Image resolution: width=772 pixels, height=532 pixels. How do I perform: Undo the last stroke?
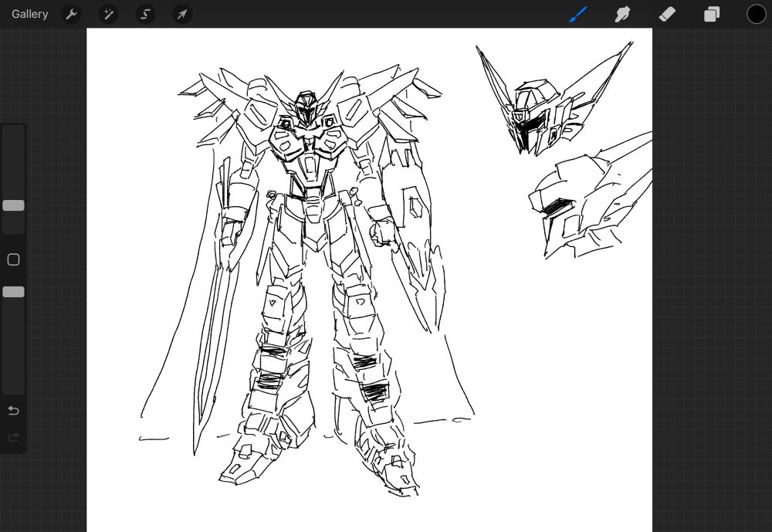(x=13, y=410)
